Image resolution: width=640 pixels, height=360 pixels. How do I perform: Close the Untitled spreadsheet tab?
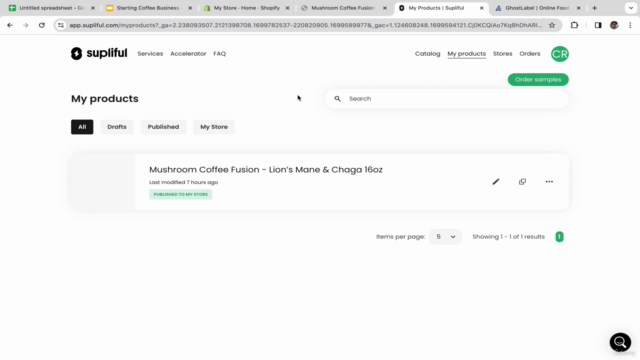pyautogui.click(x=93, y=8)
